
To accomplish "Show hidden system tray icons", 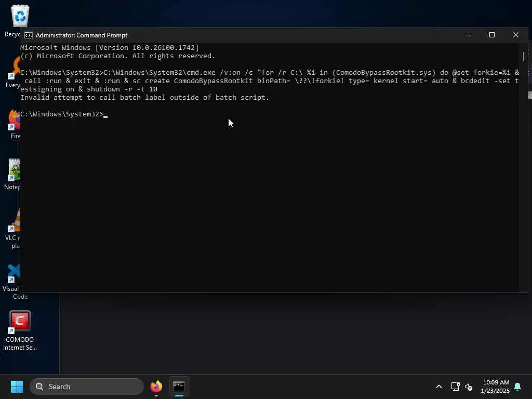I will coord(438,387).
